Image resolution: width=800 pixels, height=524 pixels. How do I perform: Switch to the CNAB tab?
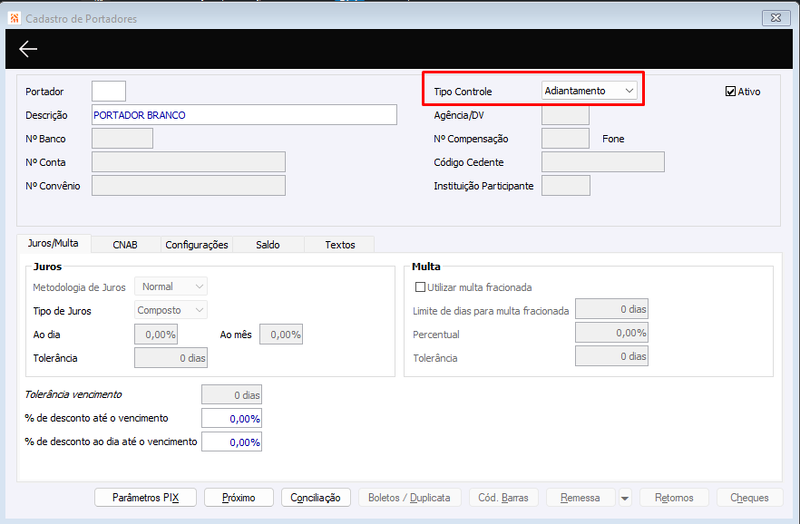[x=125, y=245]
